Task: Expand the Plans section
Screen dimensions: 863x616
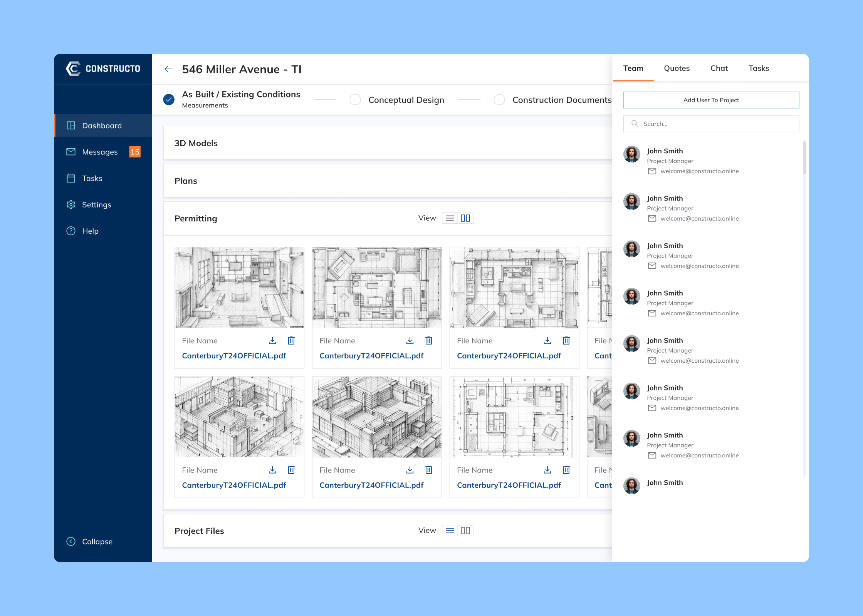Action: [x=186, y=181]
